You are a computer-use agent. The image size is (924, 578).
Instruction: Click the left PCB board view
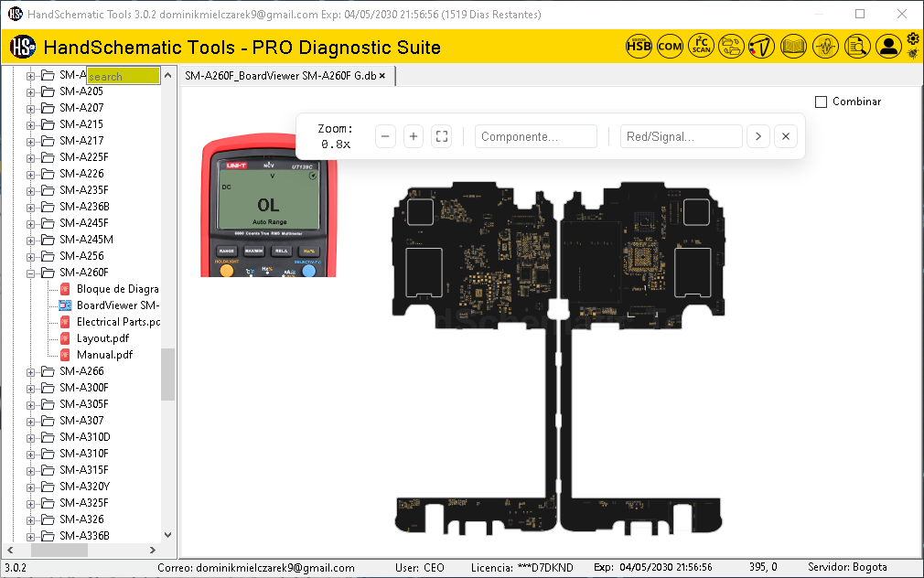pos(475,359)
